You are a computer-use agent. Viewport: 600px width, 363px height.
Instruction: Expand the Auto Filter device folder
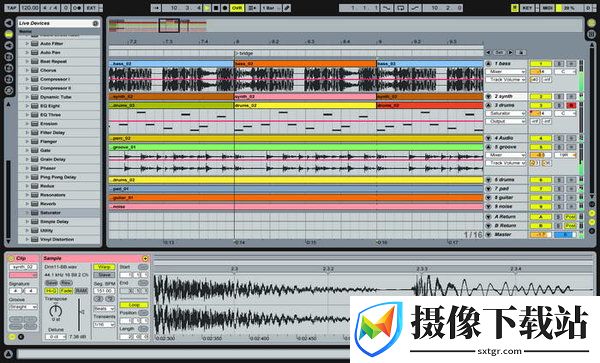tap(27, 44)
